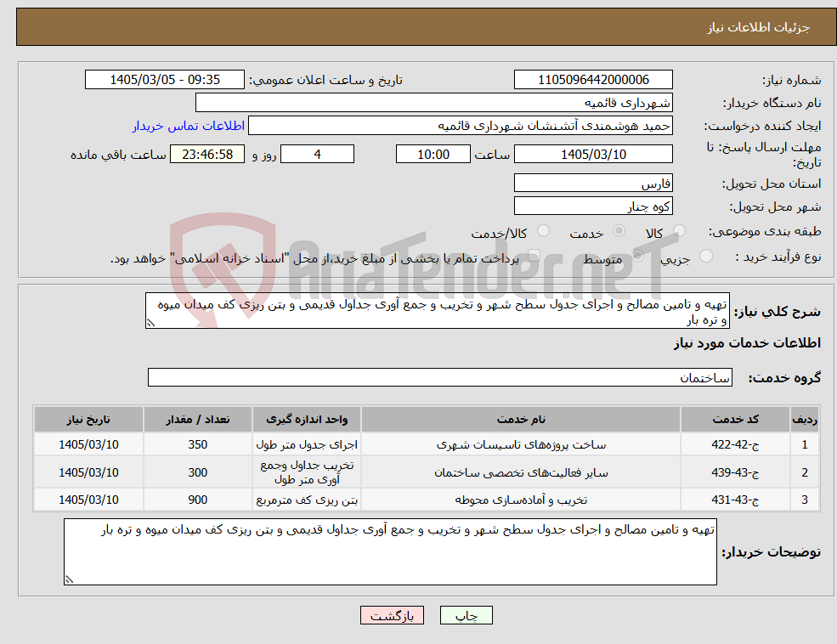
Task: Click quantity cell 350
Action: pyautogui.click(x=197, y=444)
